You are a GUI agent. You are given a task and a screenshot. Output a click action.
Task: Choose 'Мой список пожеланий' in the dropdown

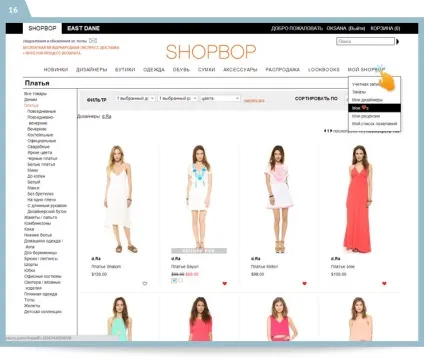click(374, 124)
